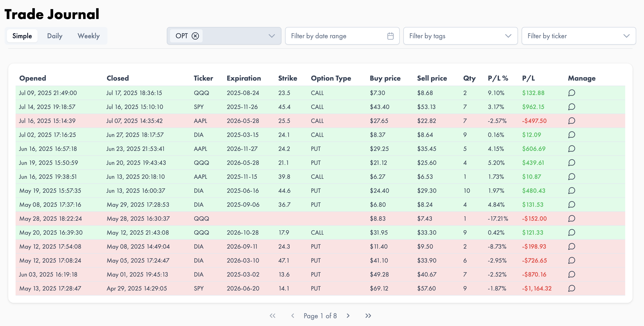Expand the OPT asset type dropdown
This screenshot has height=326, width=644.
click(x=272, y=36)
